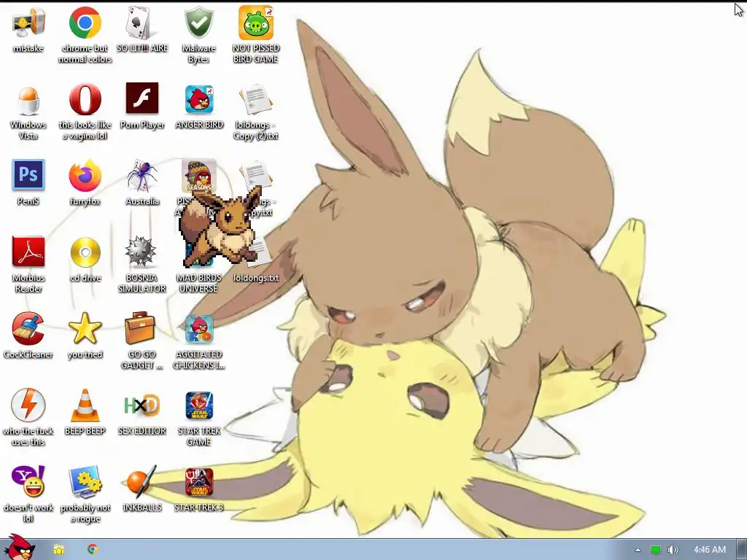
Task: Select the 'GO GO GADGET' briefcase icon
Action: click(140, 327)
